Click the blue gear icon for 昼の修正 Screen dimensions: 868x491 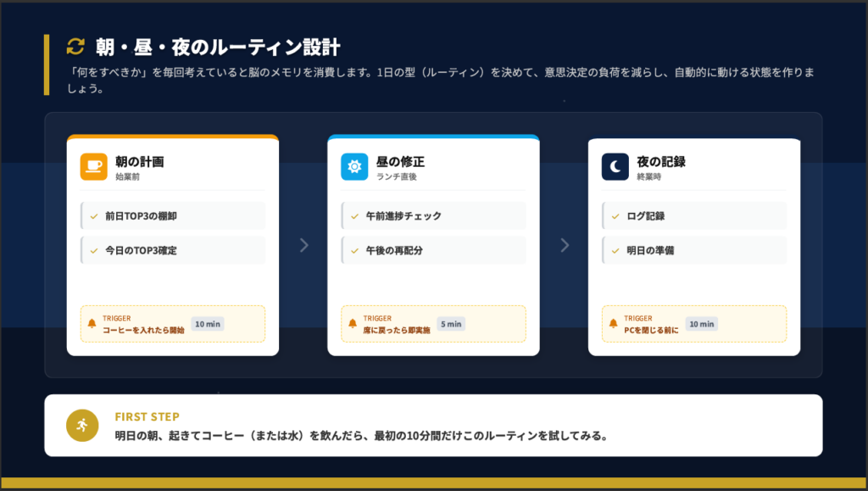coord(354,166)
